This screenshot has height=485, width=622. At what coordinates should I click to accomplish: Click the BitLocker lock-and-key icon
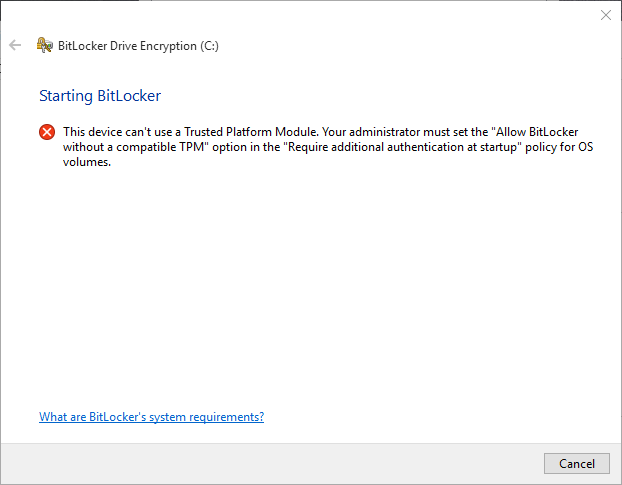click(44, 45)
